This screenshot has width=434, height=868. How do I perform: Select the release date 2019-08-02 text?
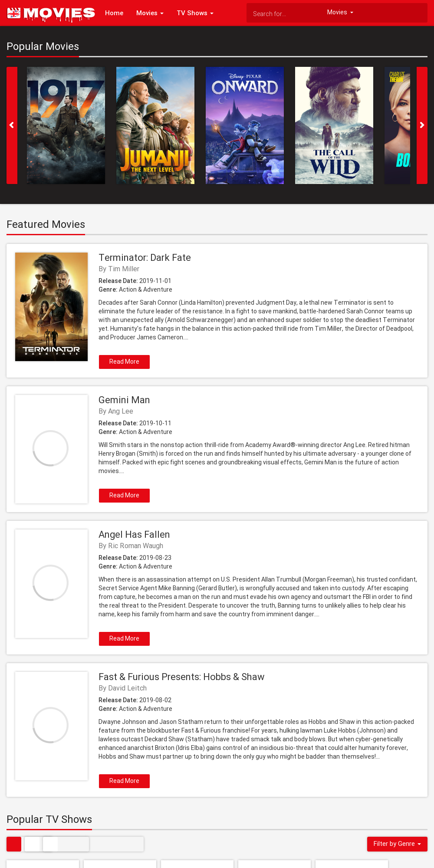155,700
